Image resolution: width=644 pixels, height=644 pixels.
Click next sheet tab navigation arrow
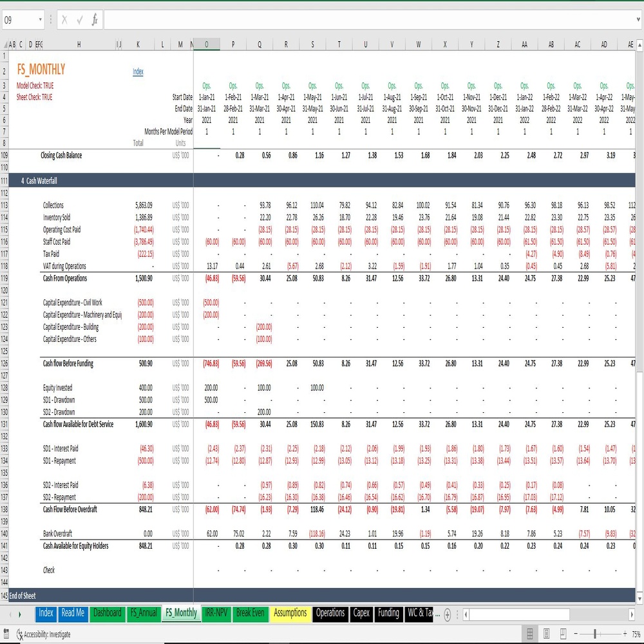[x=19, y=614]
